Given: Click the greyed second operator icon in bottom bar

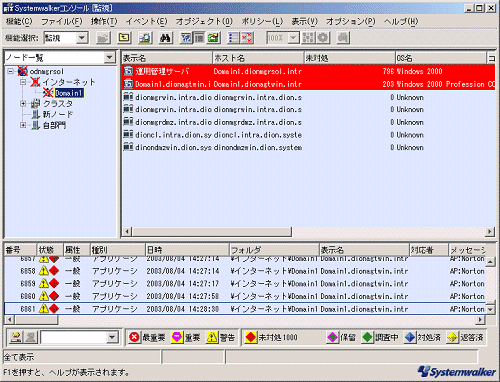Looking at the screenshot, I should pos(30,337).
